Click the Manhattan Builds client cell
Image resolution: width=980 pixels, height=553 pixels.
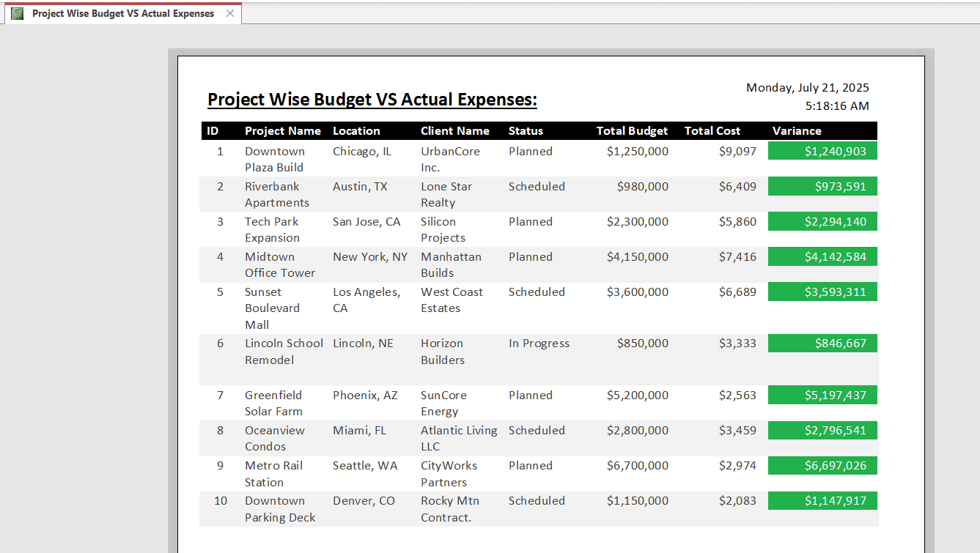(x=451, y=264)
